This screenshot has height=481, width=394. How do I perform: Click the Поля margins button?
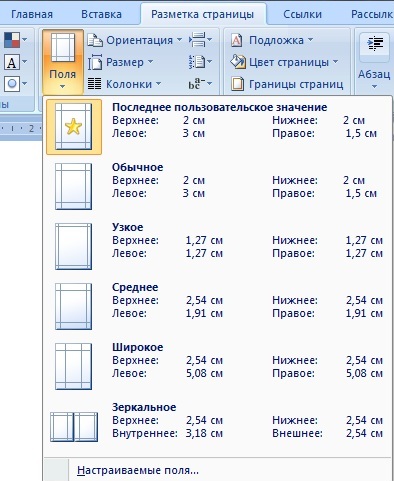point(63,62)
